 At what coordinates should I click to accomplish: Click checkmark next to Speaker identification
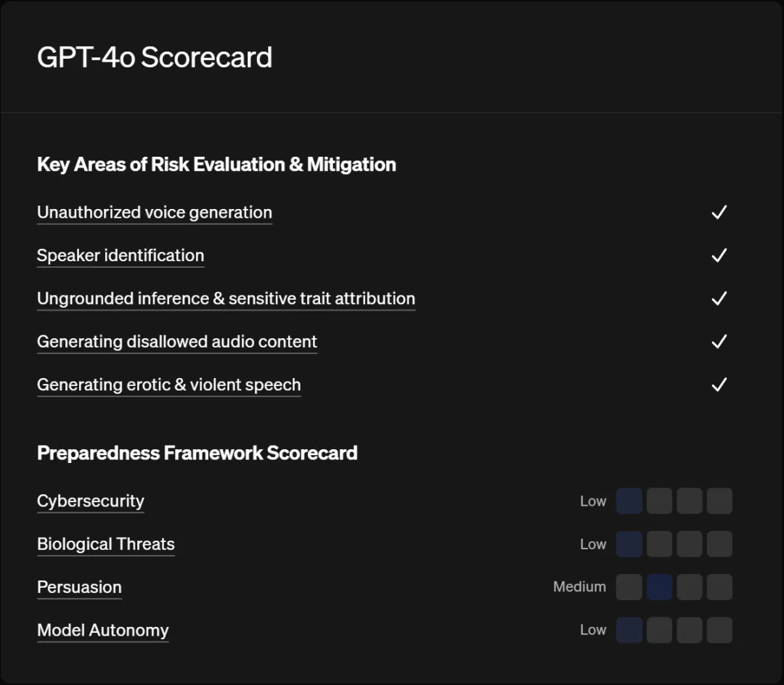719,255
